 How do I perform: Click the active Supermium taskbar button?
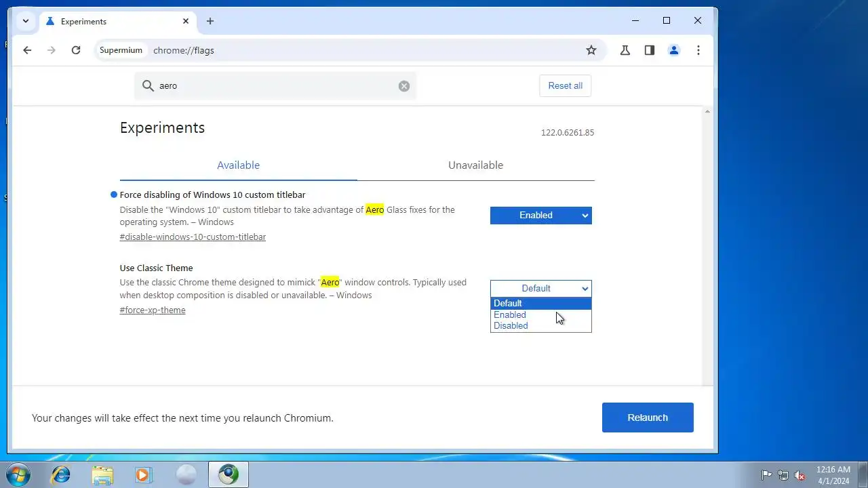229,474
